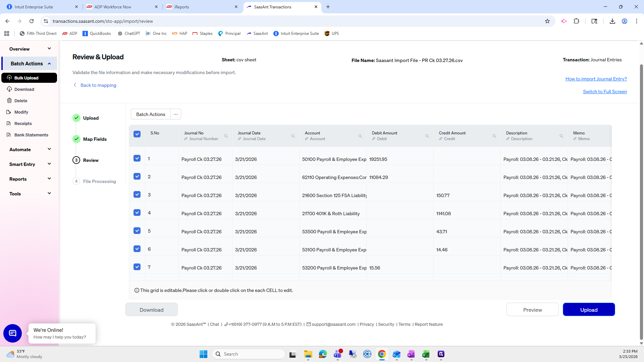Image resolution: width=644 pixels, height=362 pixels.
Task: Click the search icon in Journal No column
Action: 226,136
